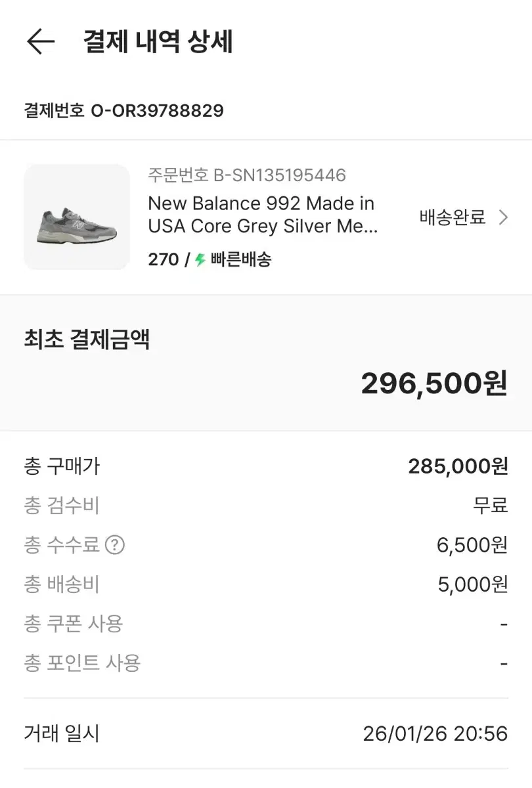This screenshot has width=532, height=788.
Task: Click the 빠른배송 label text
Action: [241, 260]
